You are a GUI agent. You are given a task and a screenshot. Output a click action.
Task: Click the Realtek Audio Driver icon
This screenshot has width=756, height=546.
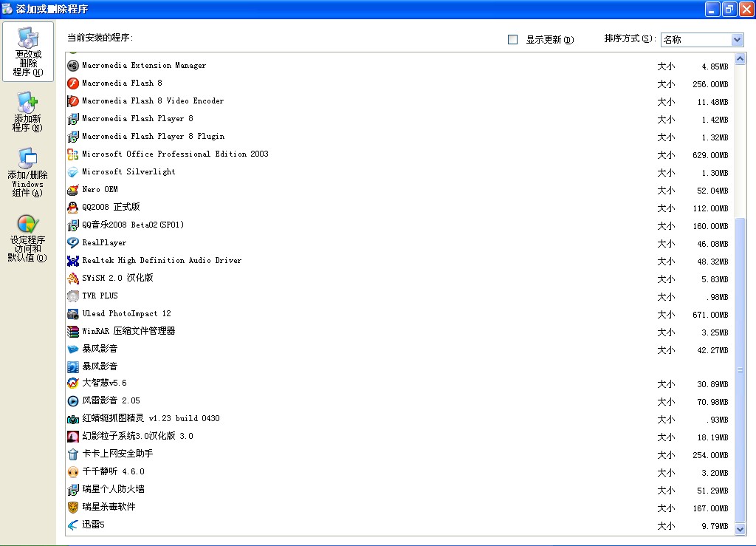coord(73,261)
